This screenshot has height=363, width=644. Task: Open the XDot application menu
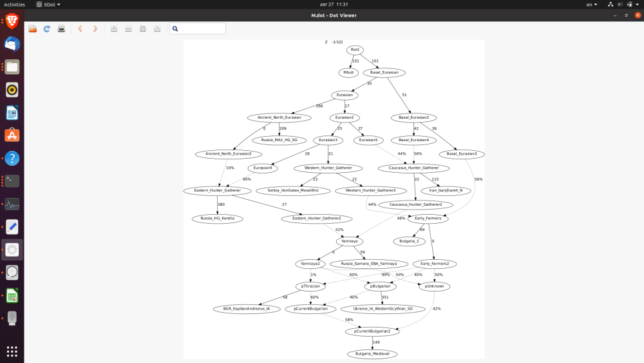[x=48, y=5]
